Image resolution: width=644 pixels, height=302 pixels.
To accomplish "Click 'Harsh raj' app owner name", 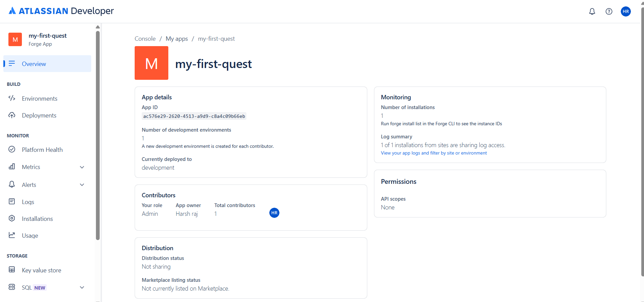I will tap(187, 214).
